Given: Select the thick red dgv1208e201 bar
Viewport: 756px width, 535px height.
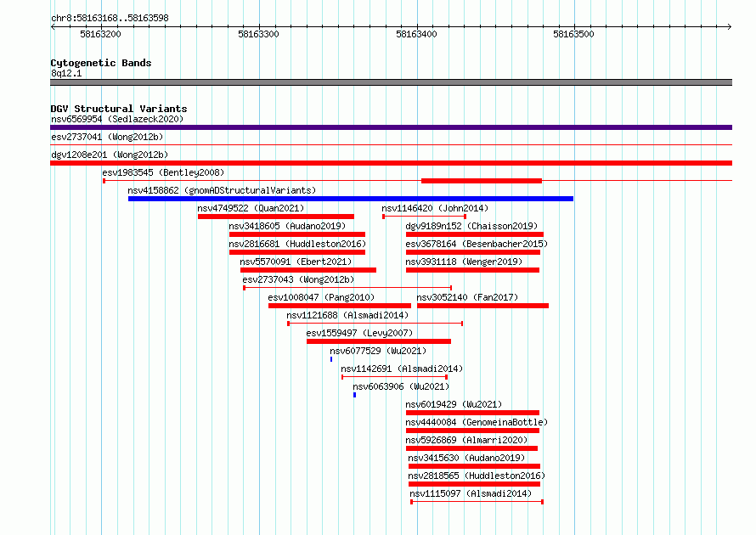Looking at the screenshot, I should [391, 163].
